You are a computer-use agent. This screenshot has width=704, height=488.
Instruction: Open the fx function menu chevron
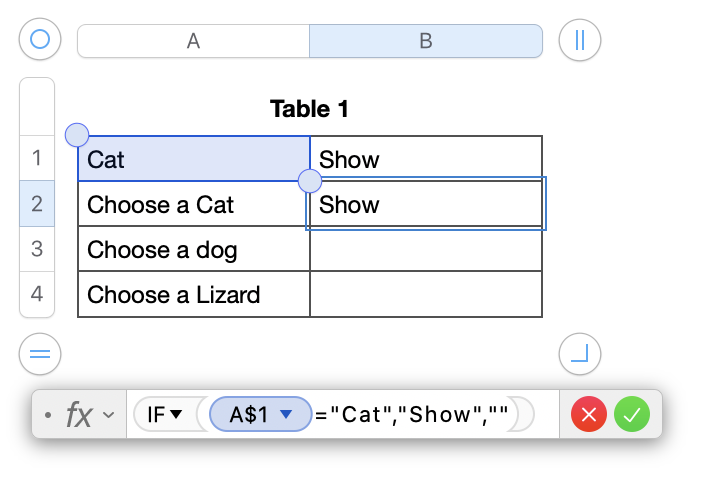point(109,414)
